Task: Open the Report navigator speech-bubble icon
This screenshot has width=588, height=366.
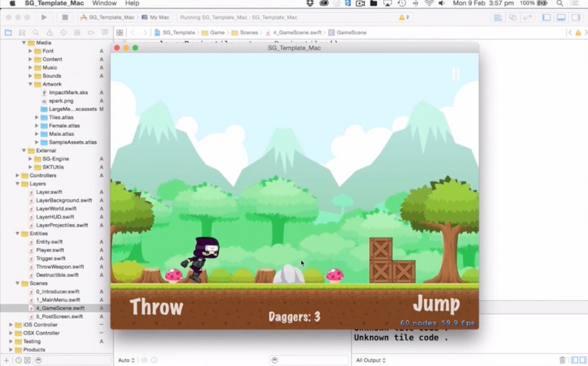Action: click(x=106, y=32)
